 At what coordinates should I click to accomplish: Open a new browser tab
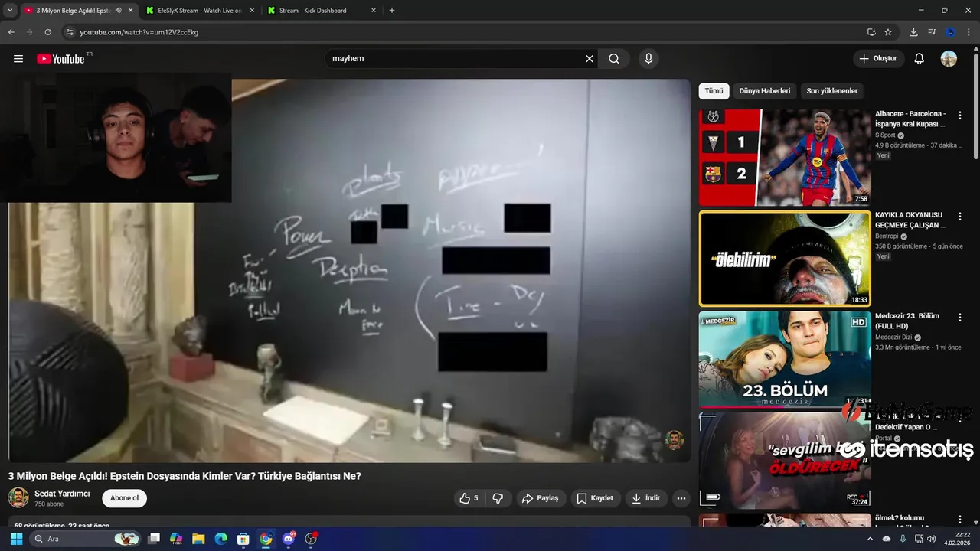[x=392, y=11]
